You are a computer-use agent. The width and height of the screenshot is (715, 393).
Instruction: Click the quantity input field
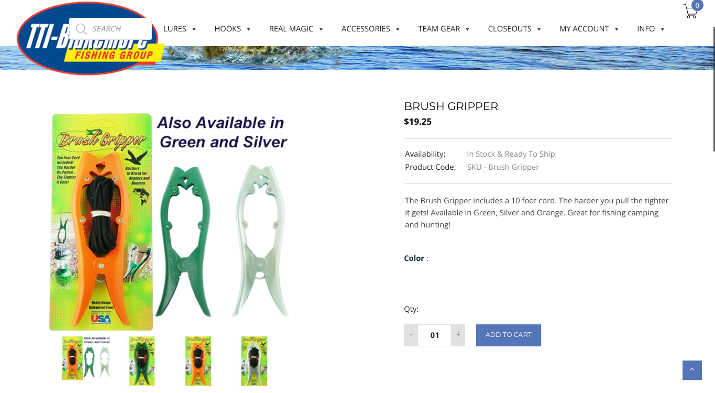coord(435,335)
